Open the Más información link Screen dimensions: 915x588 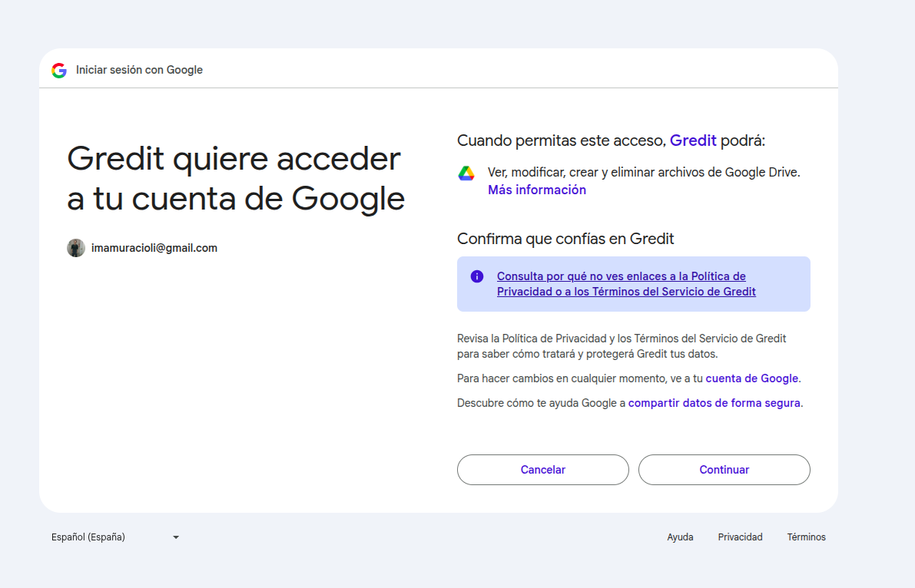(537, 190)
